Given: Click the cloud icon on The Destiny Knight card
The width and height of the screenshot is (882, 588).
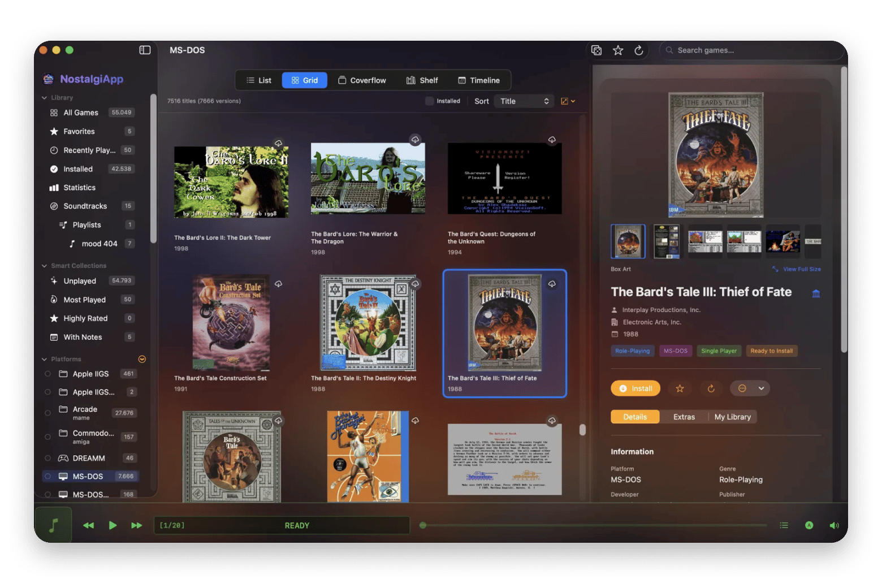Looking at the screenshot, I should [x=415, y=284].
